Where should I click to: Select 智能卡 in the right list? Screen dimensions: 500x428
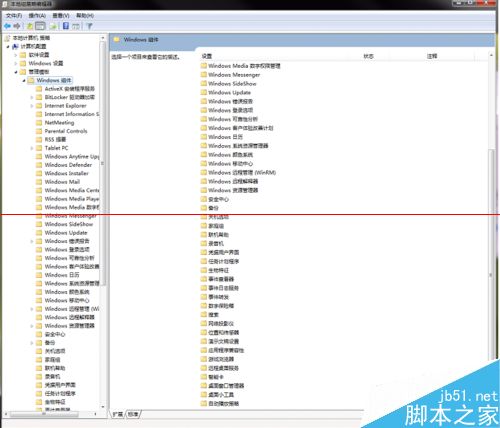[x=216, y=377]
